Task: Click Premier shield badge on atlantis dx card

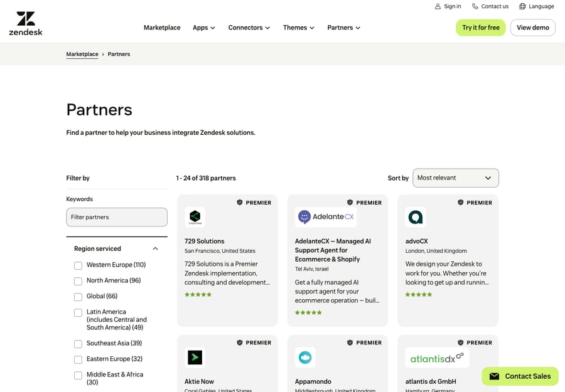Action: (x=461, y=342)
